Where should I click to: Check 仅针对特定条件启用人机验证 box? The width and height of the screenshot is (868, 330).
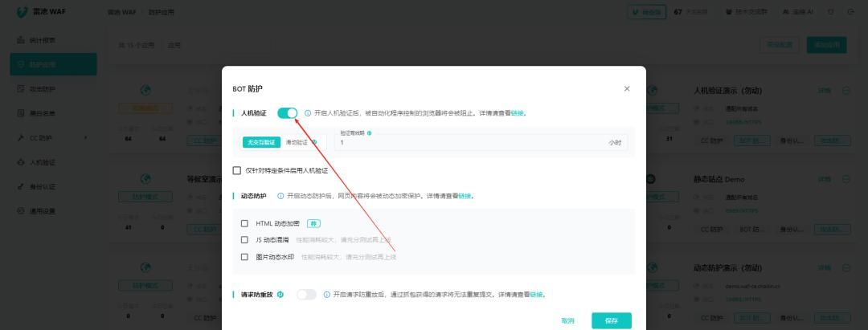pyautogui.click(x=237, y=171)
